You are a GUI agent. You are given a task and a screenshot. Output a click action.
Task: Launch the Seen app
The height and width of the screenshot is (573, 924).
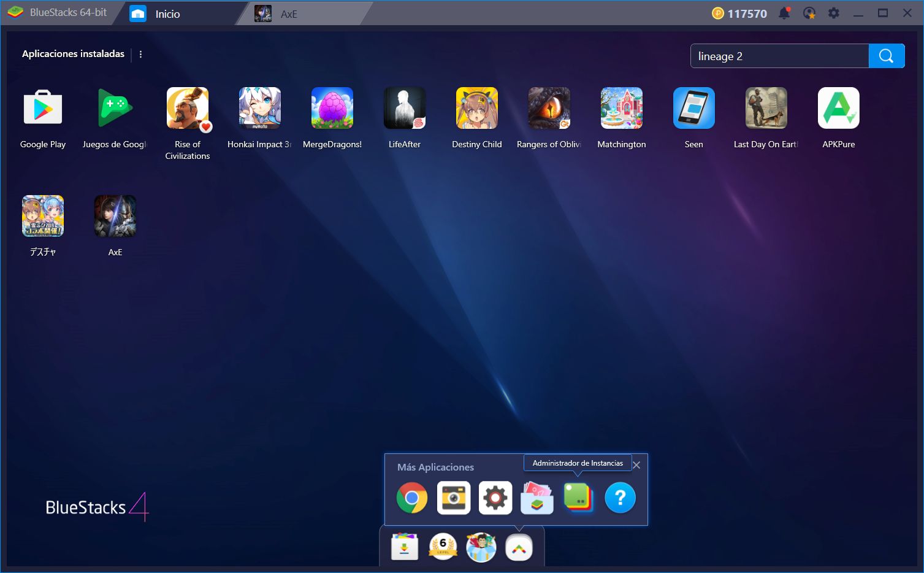click(694, 108)
